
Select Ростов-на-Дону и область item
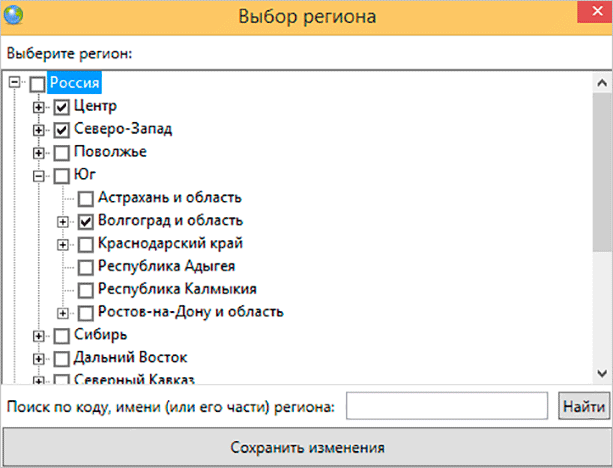tap(190, 312)
